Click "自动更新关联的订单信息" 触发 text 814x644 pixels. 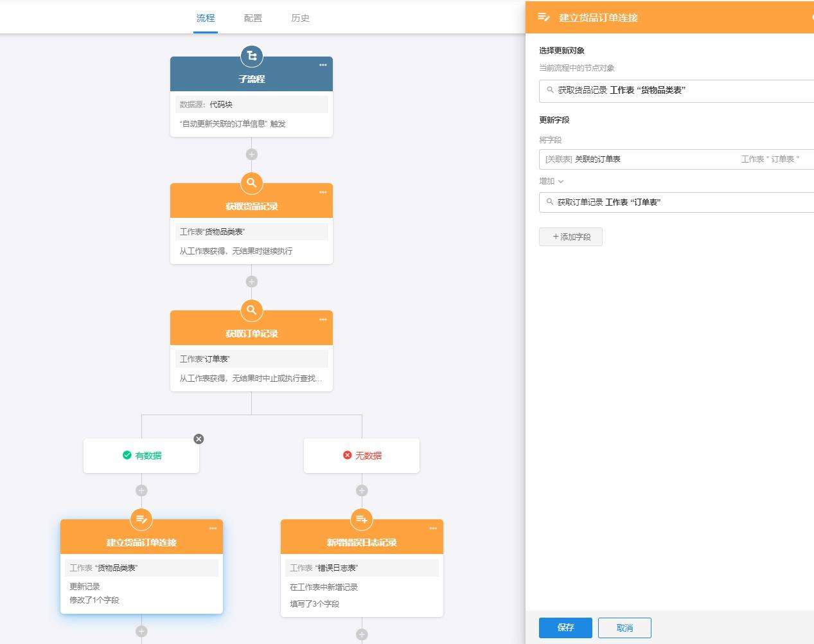click(233, 124)
